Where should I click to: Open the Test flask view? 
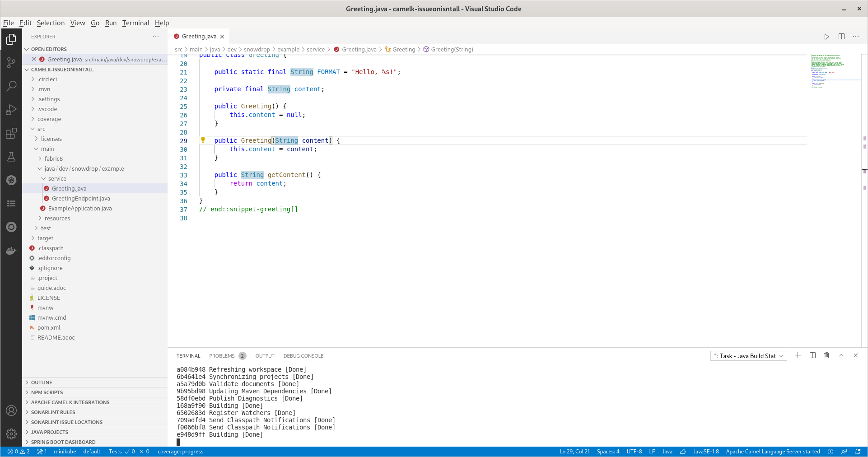pyautogui.click(x=11, y=157)
